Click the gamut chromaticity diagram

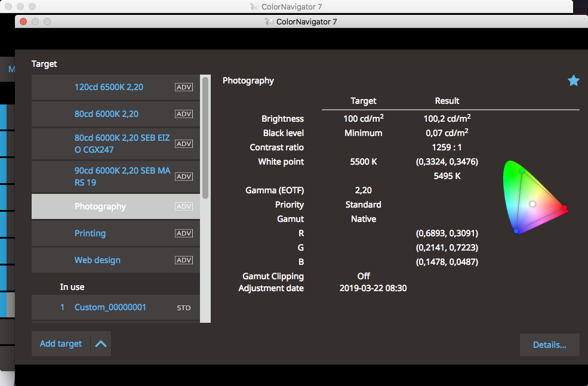click(x=535, y=197)
